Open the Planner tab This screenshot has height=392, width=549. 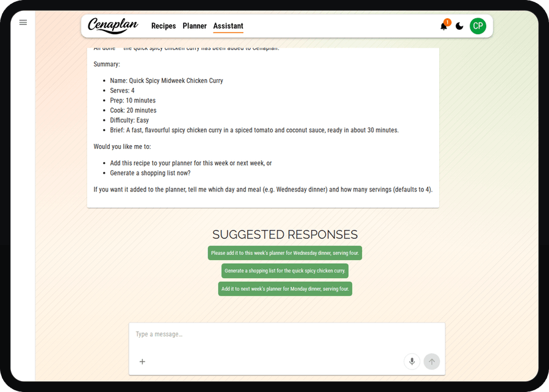pos(195,26)
